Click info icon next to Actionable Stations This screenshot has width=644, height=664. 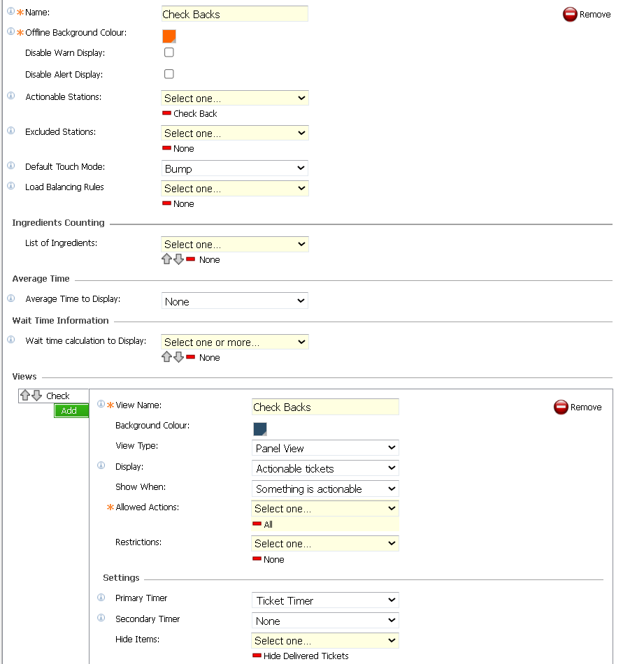click(x=10, y=96)
